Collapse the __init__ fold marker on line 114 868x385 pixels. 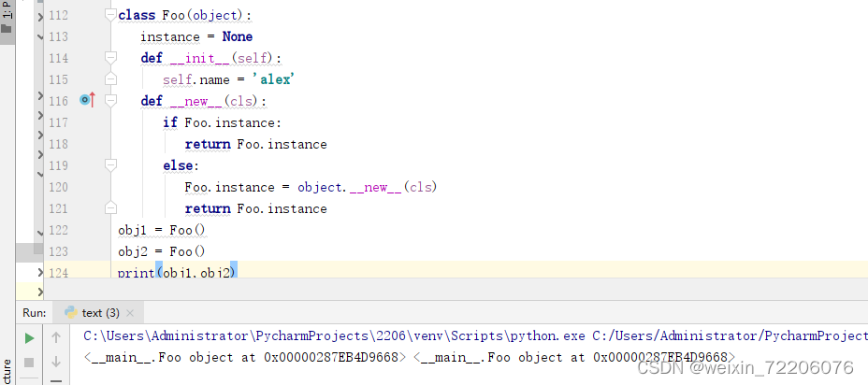(x=110, y=58)
